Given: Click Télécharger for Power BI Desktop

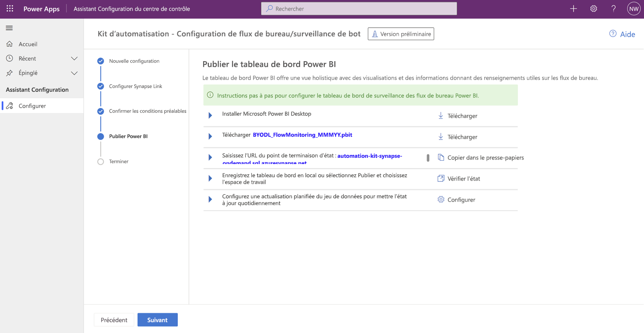Looking at the screenshot, I should point(462,116).
